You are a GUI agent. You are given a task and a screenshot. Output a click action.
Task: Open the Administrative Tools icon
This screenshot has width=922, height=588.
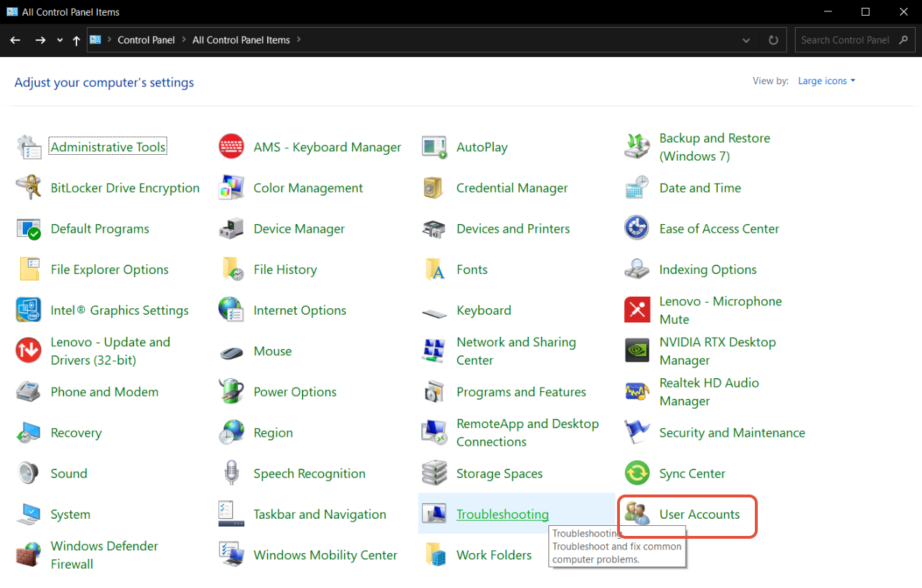click(x=29, y=147)
